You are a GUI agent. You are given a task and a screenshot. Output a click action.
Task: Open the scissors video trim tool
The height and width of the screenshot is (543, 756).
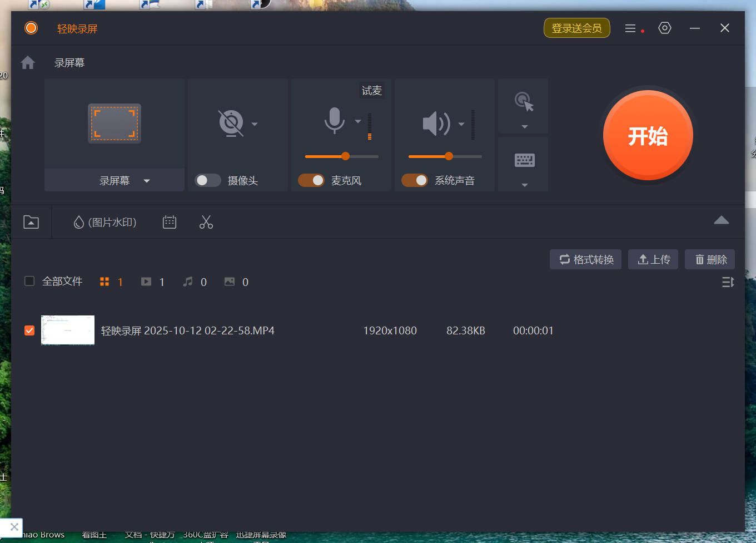pos(206,223)
